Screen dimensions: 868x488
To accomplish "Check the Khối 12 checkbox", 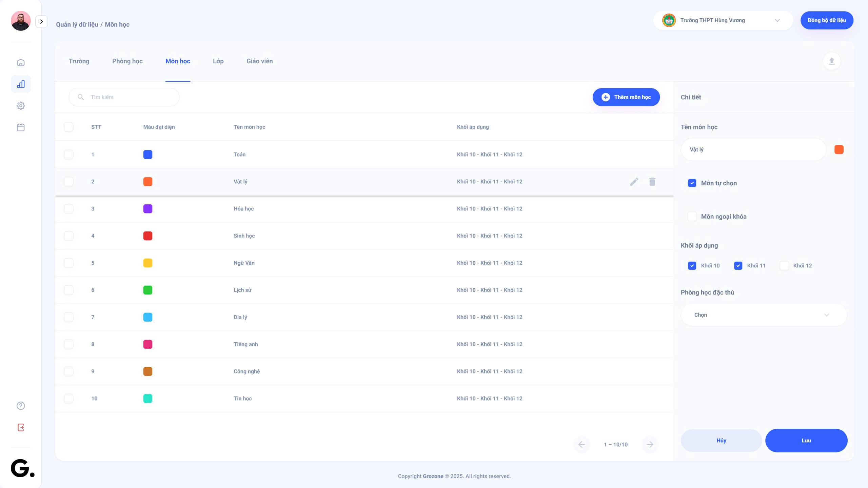I will click(784, 266).
